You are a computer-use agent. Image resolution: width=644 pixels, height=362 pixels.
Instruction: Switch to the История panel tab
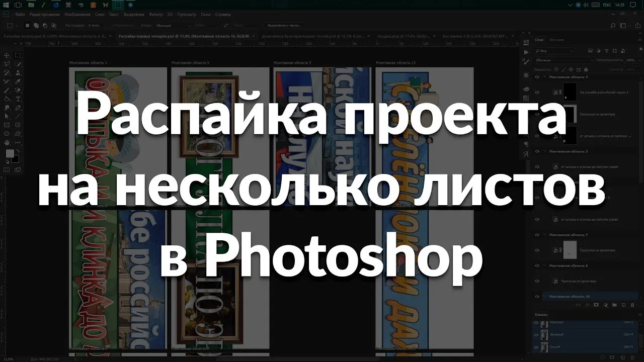(x=556, y=40)
